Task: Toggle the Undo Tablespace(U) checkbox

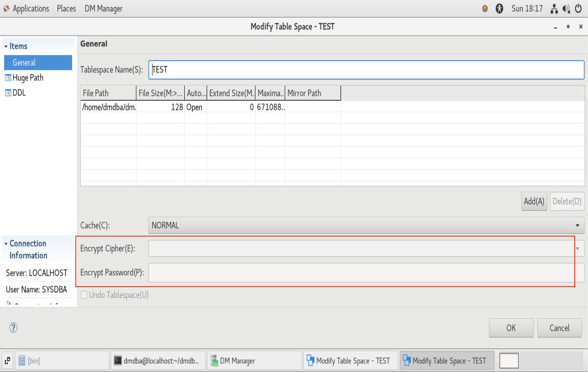Action: click(x=84, y=295)
